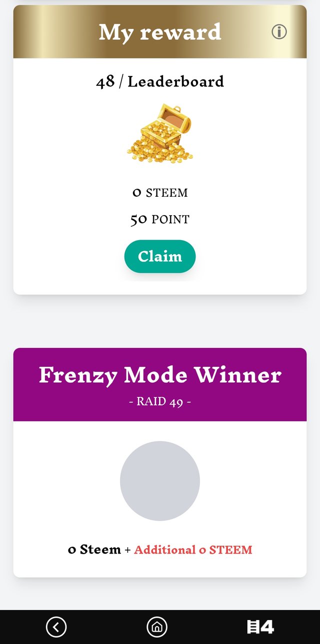Click the Claim button
The image size is (320, 644).
pyautogui.click(x=160, y=257)
